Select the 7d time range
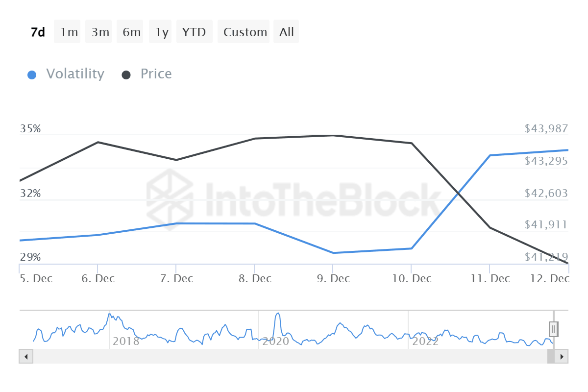This screenshot has height=392, width=588. (38, 32)
